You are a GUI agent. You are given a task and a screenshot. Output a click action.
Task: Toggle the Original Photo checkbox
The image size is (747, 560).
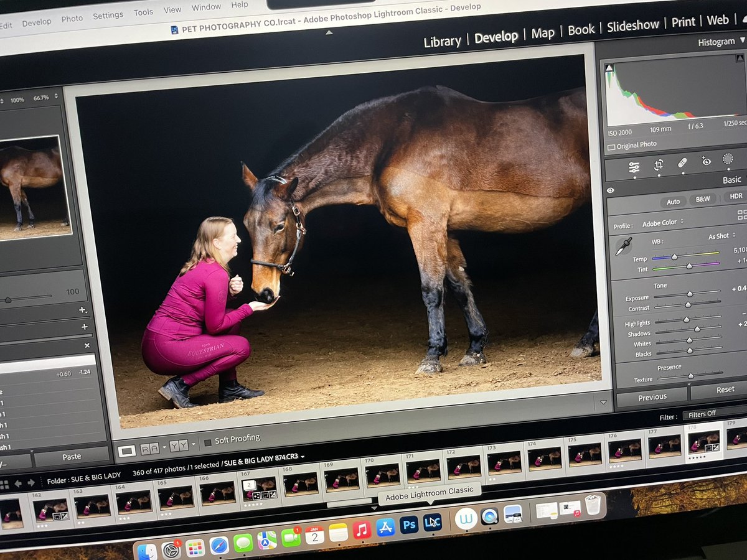point(611,147)
